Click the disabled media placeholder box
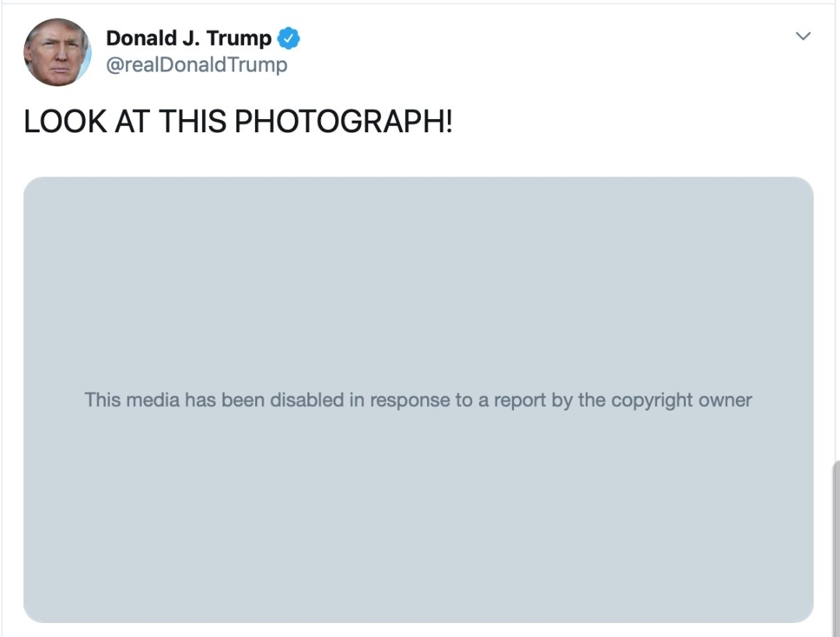Viewport: 840px width, 637px height. [418, 296]
